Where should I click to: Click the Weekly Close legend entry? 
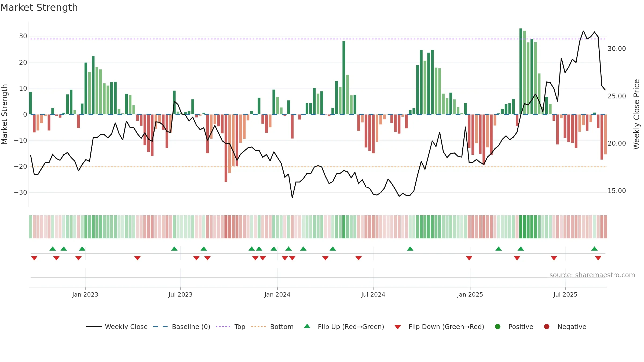click(x=117, y=327)
